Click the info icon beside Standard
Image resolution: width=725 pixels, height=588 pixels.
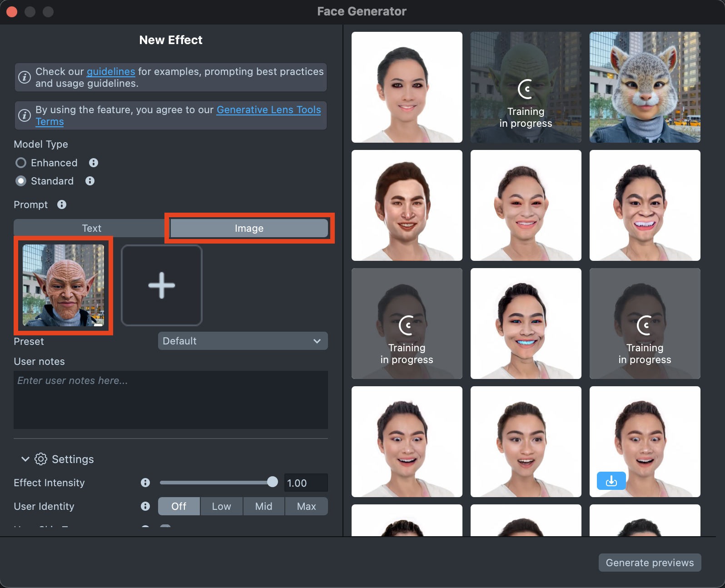pos(90,181)
